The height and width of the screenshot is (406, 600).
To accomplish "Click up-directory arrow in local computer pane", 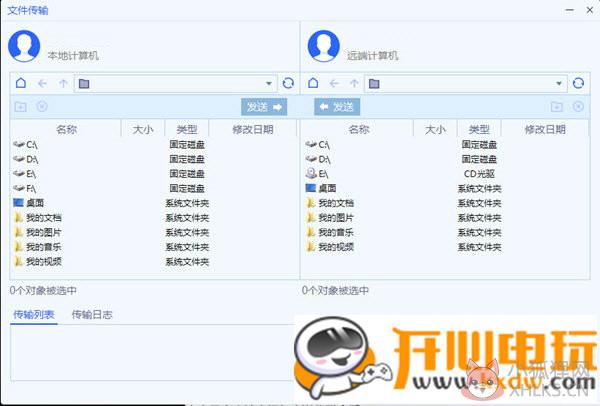I will (64, 83).
